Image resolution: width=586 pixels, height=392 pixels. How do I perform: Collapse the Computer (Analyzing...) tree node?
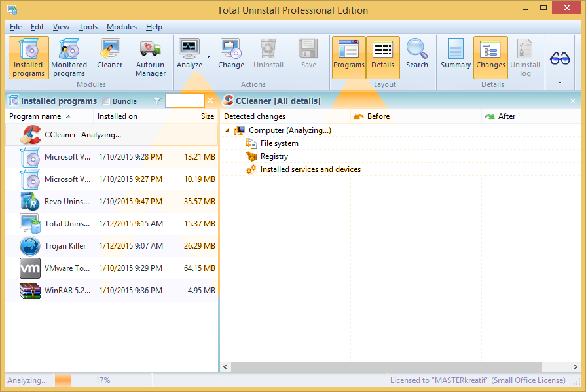pos(227,130)
